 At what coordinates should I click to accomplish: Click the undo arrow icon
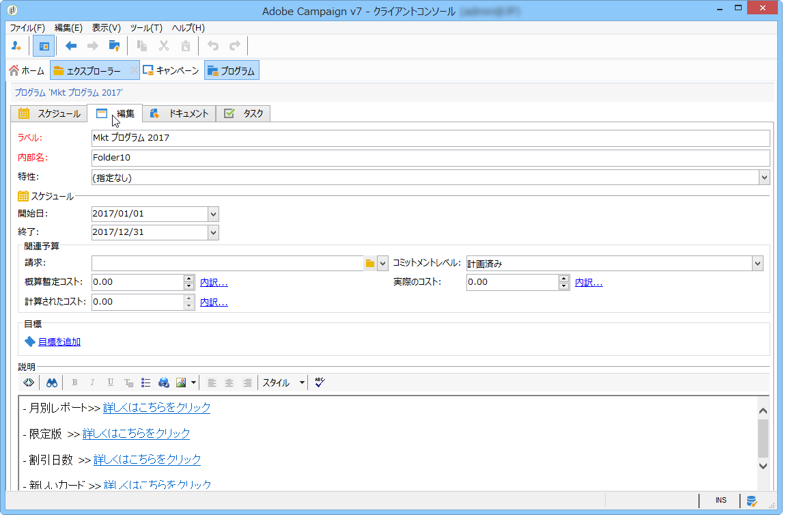point(213,46)
